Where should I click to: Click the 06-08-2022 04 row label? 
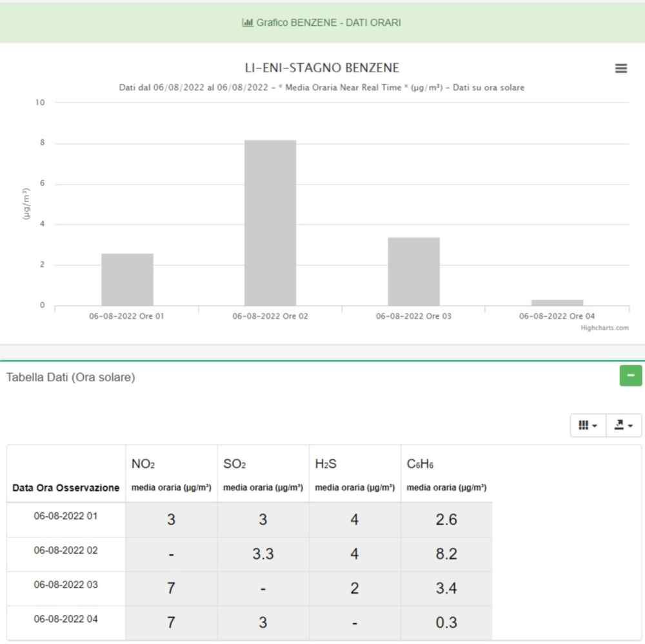coord(66,619)
